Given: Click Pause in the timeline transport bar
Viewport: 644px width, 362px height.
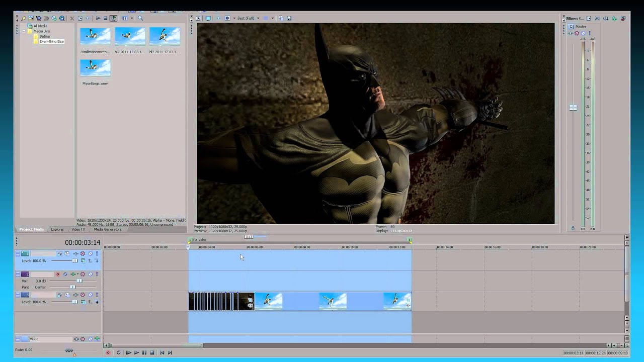Looking at the screenshot, I should click(144, 352).
